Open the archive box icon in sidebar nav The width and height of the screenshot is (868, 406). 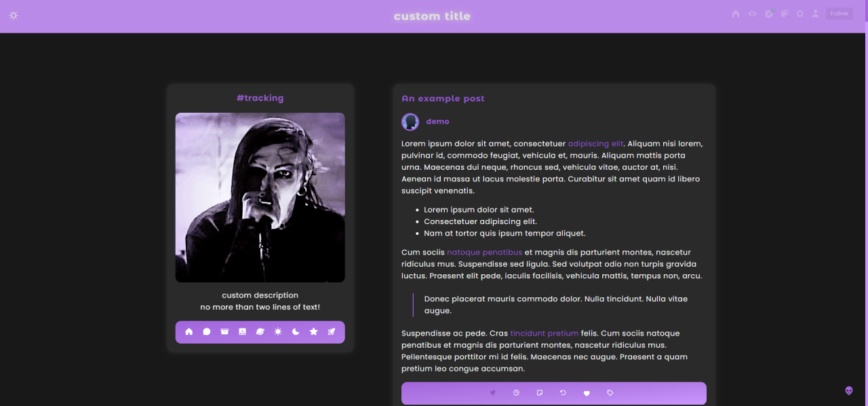pyautogui.click(x=224, y=332)
